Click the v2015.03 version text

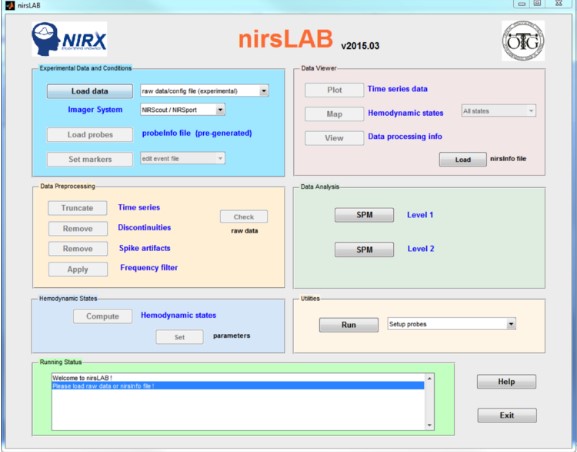pos(360,46)
